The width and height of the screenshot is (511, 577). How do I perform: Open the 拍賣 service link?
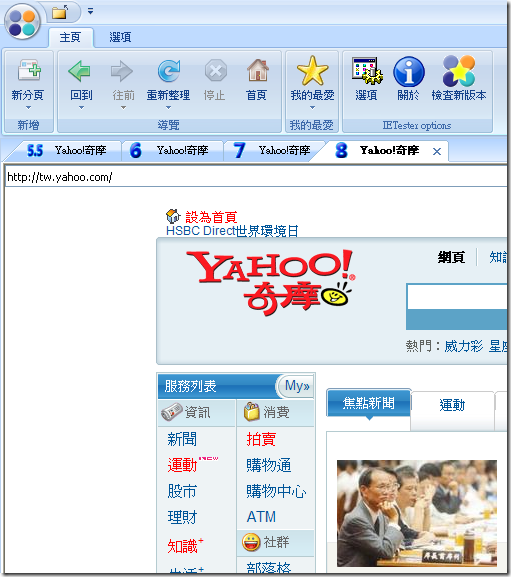tap(261, 439)
